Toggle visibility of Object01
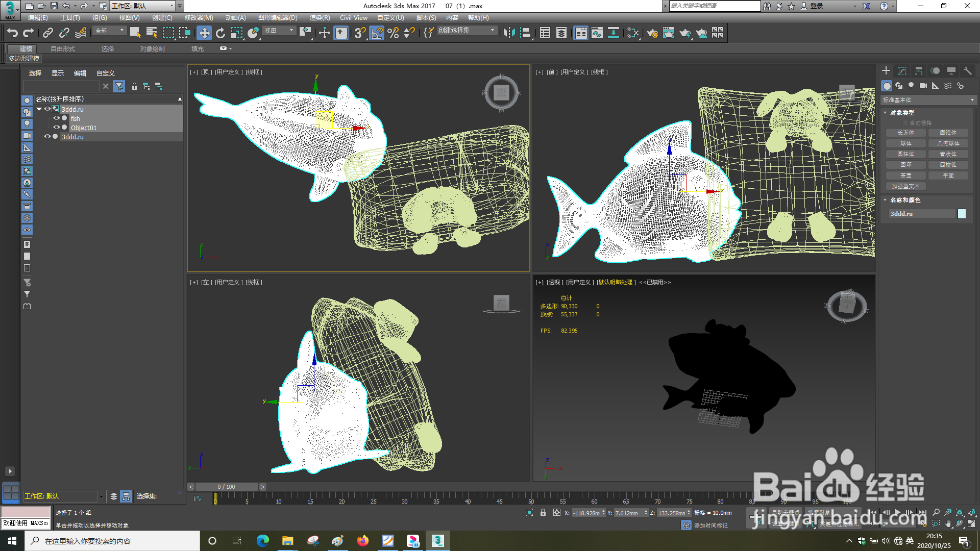Viewport: 980px width, 551px height. (x=56, y=128)
